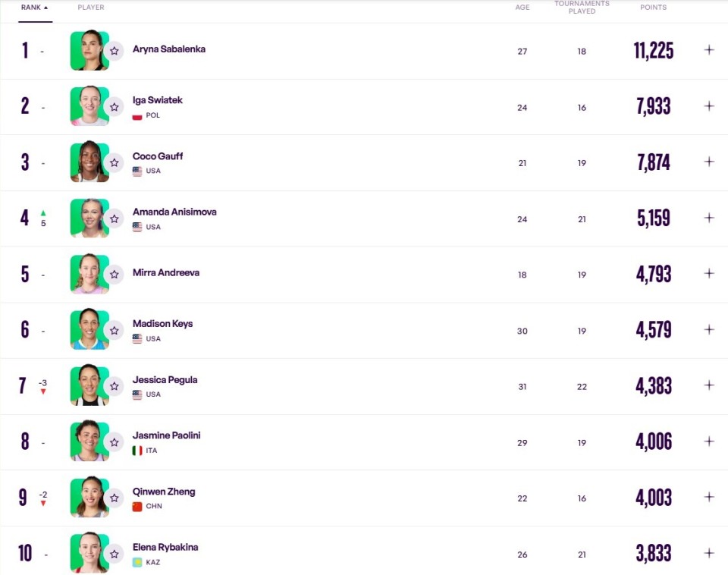The height and width of the screenshot is (575, 728).
Task: Expand Jessica Pegula's ranking details
Action: tap(709, 385)
